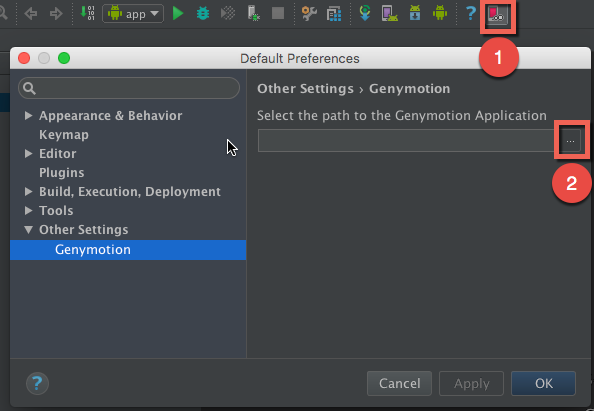Screen dimensions: 594x411
Task: Open the AVD Manager icon
Action: pos(389,14)
